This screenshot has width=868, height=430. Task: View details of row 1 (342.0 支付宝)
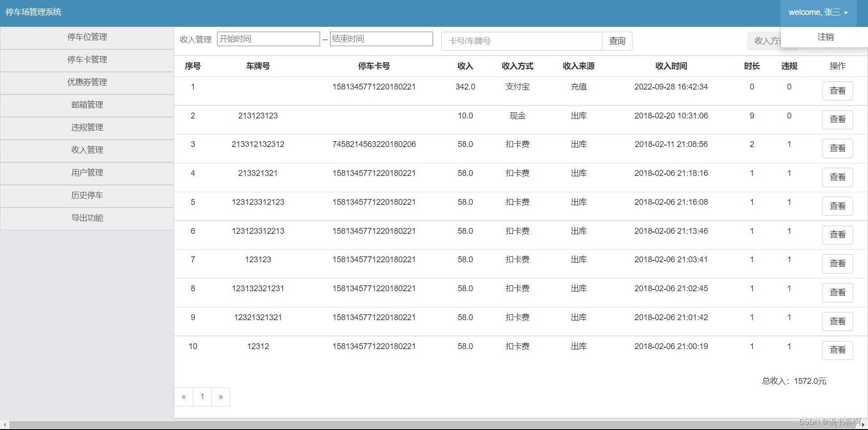point(837,91)
